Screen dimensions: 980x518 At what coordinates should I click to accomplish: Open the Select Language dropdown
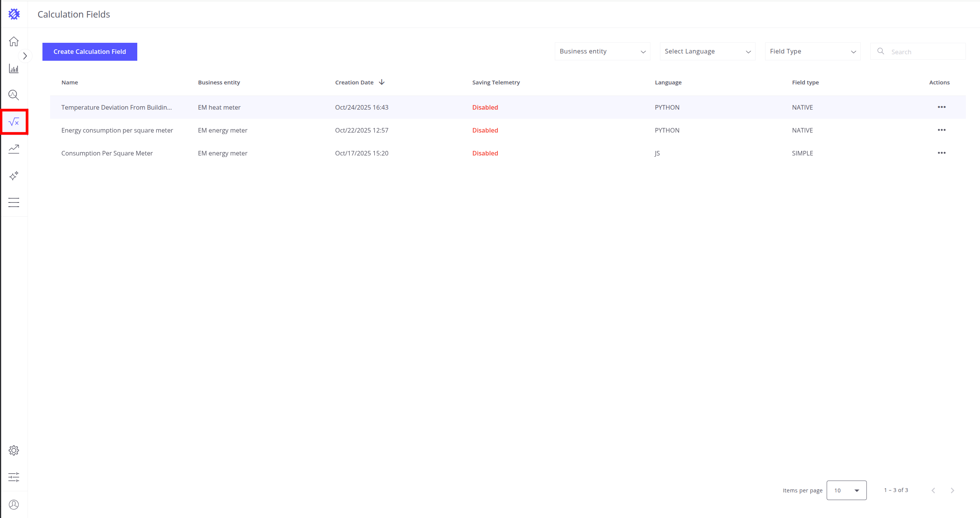pos(707,51)
